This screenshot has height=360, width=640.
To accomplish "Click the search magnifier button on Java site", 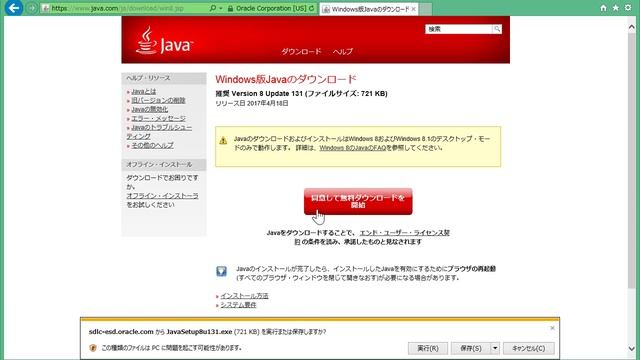I will pos(497,29).
